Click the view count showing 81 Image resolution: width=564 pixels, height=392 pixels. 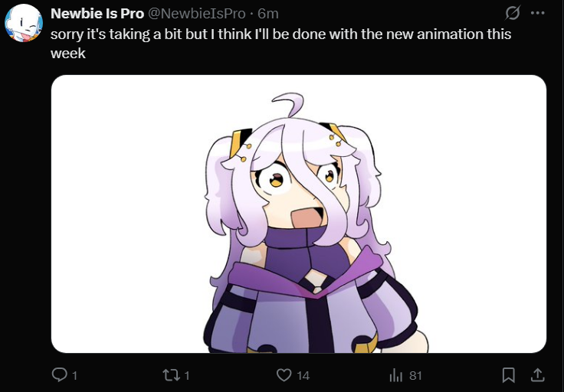[415, 376]
